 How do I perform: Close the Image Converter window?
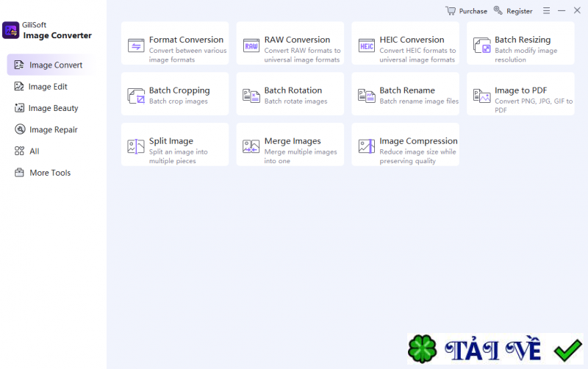tap(577, 10)
